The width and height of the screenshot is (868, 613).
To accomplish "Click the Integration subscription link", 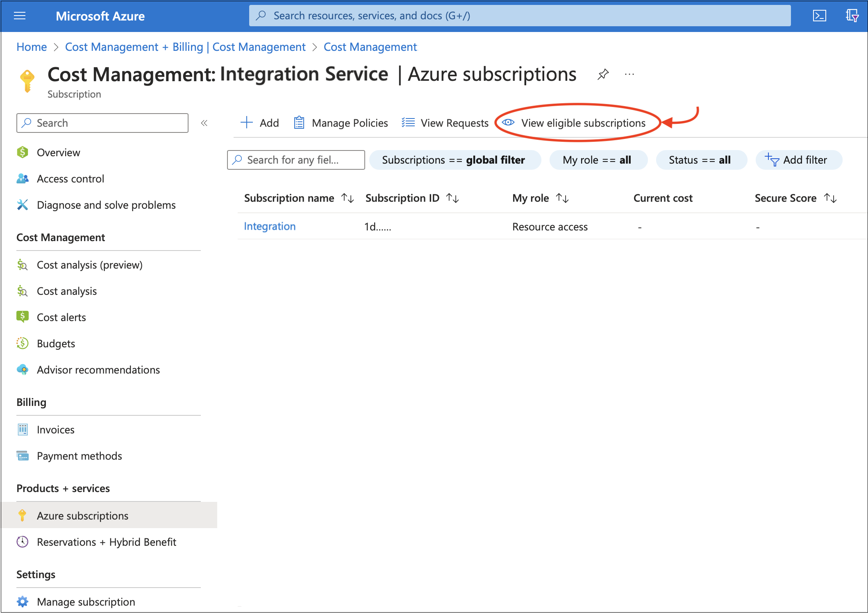I will tap(270, 227).
